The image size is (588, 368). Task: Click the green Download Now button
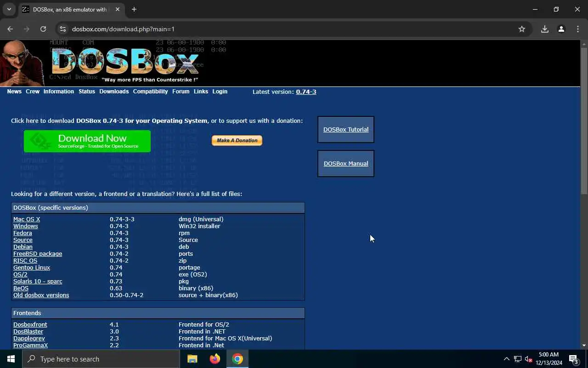click(87, 141)
